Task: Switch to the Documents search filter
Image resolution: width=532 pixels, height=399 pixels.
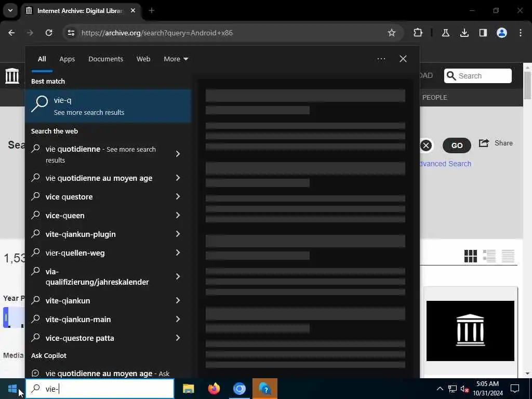Action: coord(105,59)
